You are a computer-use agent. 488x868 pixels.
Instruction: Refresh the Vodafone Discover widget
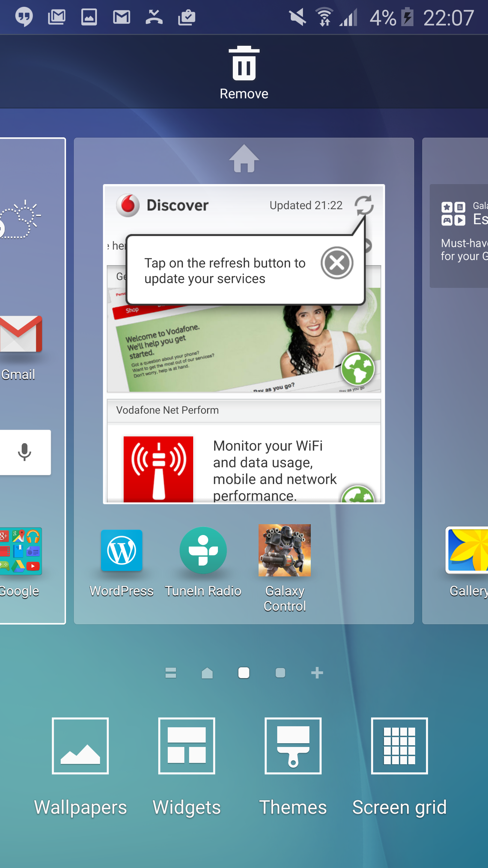pos(364,205)
